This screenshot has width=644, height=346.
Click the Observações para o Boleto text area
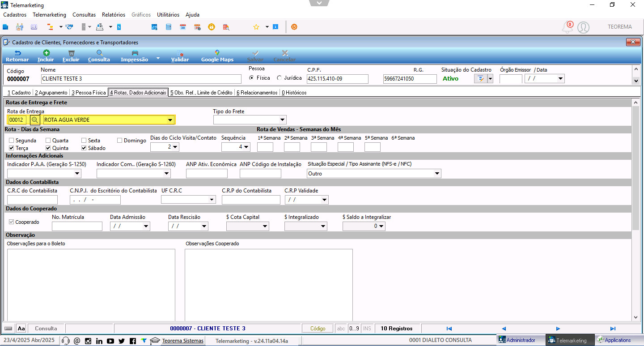tap(91, 285)
